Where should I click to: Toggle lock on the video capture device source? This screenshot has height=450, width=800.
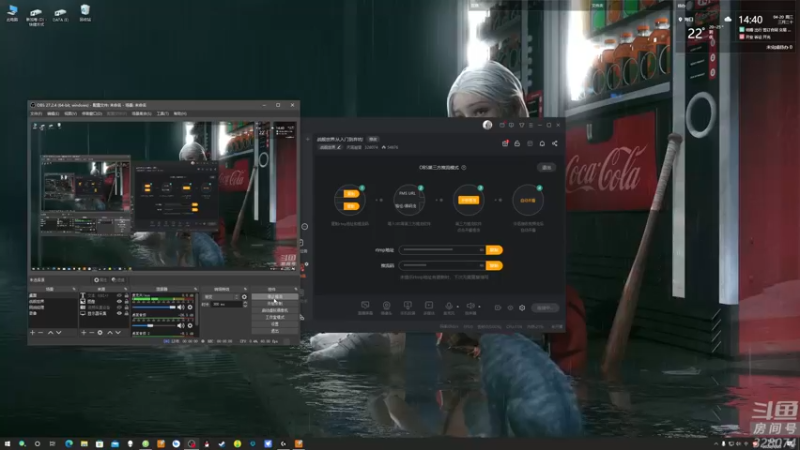[127, 307]
